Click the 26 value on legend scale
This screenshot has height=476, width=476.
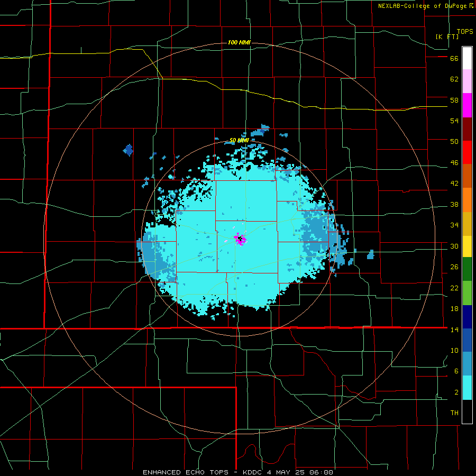pyautogui.click(x=454, y=267)
